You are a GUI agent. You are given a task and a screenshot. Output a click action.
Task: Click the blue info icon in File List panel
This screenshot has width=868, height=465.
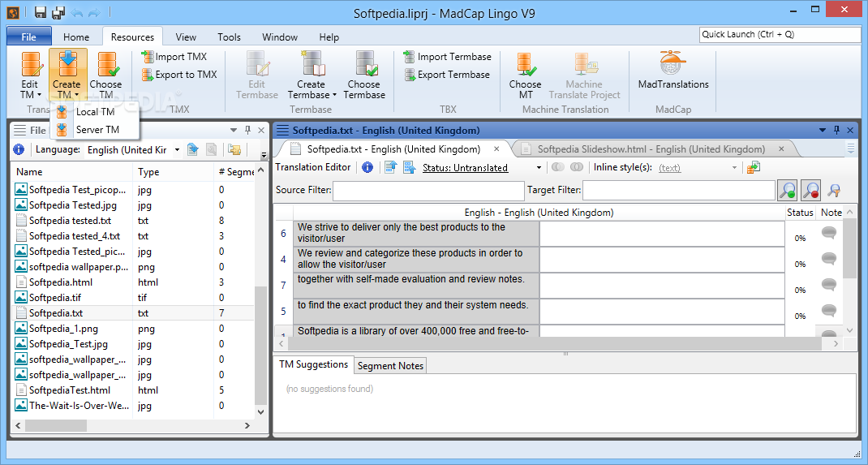click(x=19, y=149)
